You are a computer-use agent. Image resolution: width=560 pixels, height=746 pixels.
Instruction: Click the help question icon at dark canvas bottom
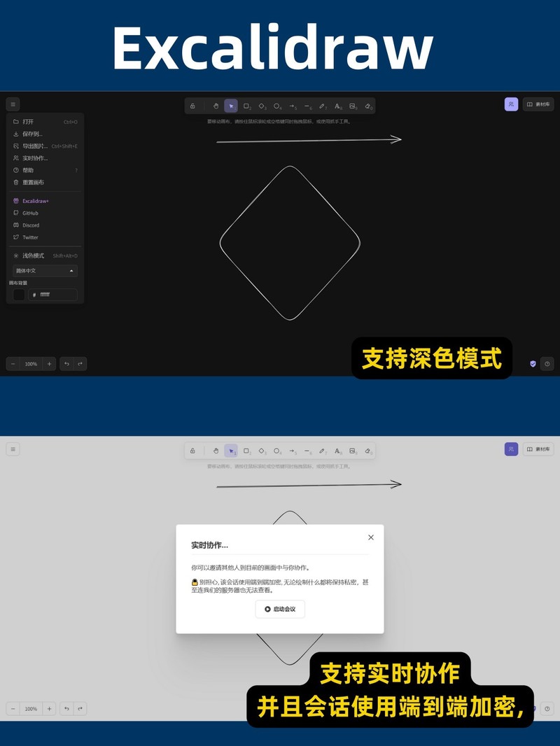pos(547,364)
